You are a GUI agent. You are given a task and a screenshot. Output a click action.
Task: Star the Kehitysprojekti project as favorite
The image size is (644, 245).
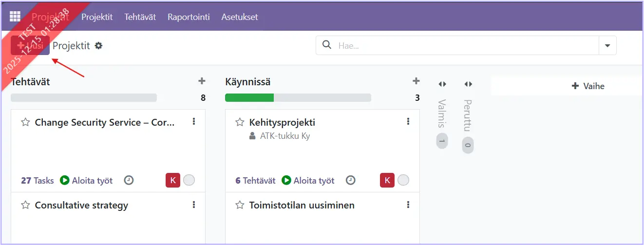click(240, 122)
